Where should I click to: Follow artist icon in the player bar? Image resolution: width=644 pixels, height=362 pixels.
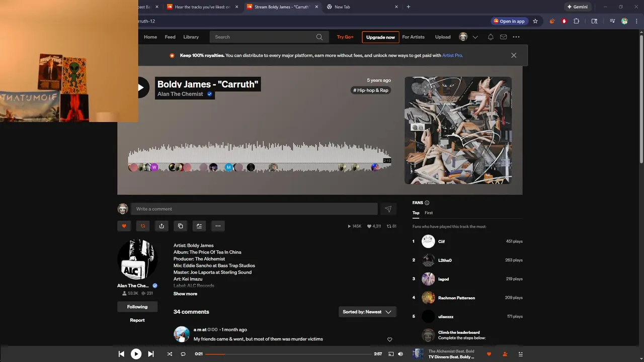tap(505, 354)
